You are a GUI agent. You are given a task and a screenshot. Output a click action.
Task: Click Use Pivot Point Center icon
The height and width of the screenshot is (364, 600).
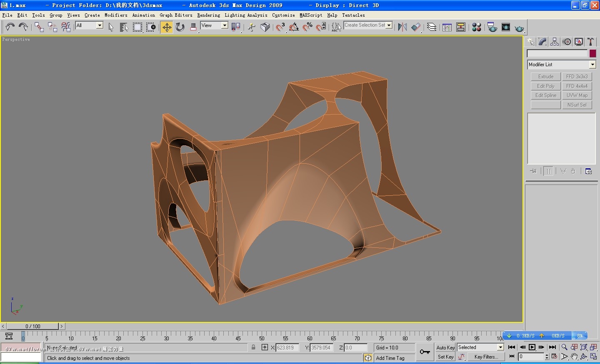[x=236, y=27]
